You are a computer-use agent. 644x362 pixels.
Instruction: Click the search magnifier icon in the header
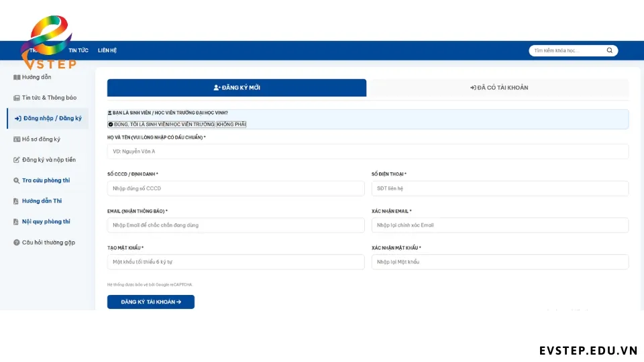coord(610,50)
